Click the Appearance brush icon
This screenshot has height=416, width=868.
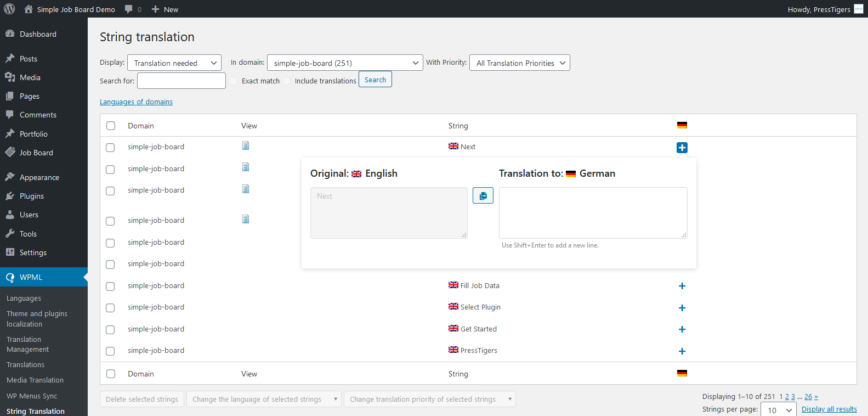tap(10, 177)
